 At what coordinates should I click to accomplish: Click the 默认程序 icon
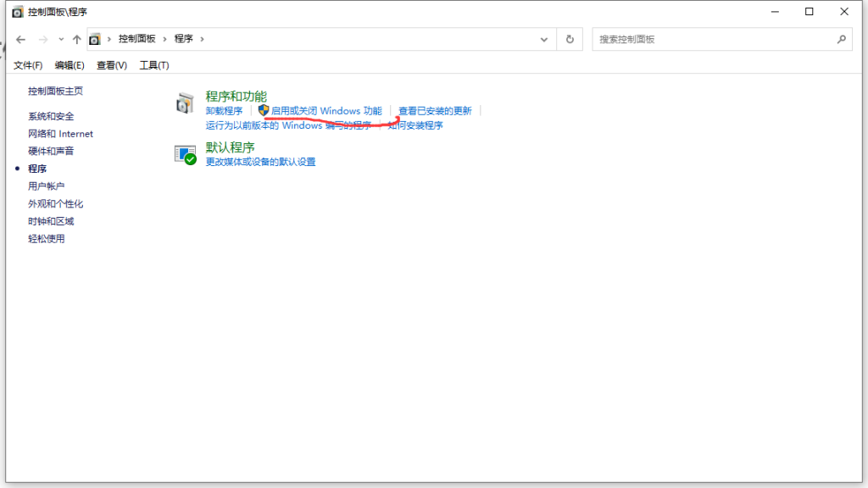point(185,155)
